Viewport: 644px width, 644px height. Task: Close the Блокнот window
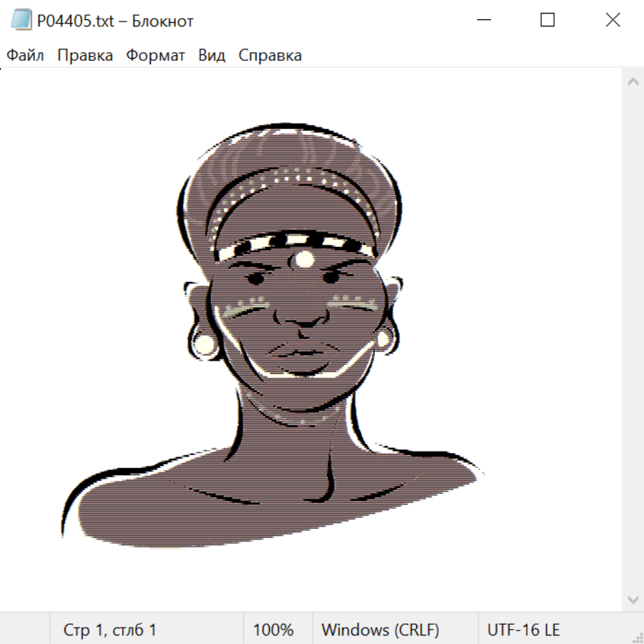point(613,21)
